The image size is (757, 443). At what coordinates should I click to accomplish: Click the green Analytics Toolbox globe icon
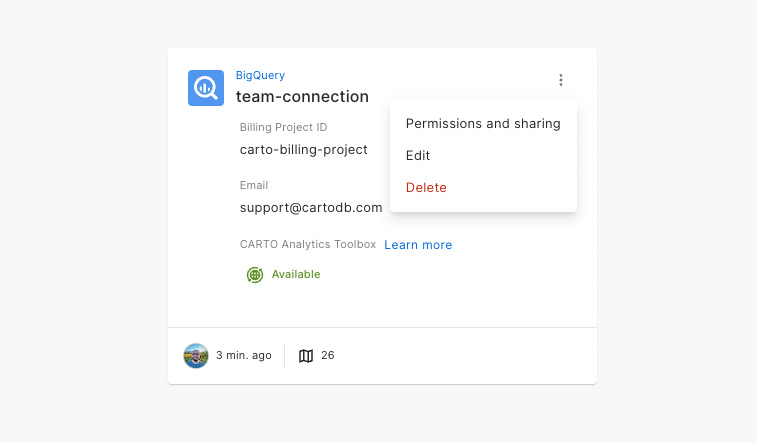pos(255,274)
